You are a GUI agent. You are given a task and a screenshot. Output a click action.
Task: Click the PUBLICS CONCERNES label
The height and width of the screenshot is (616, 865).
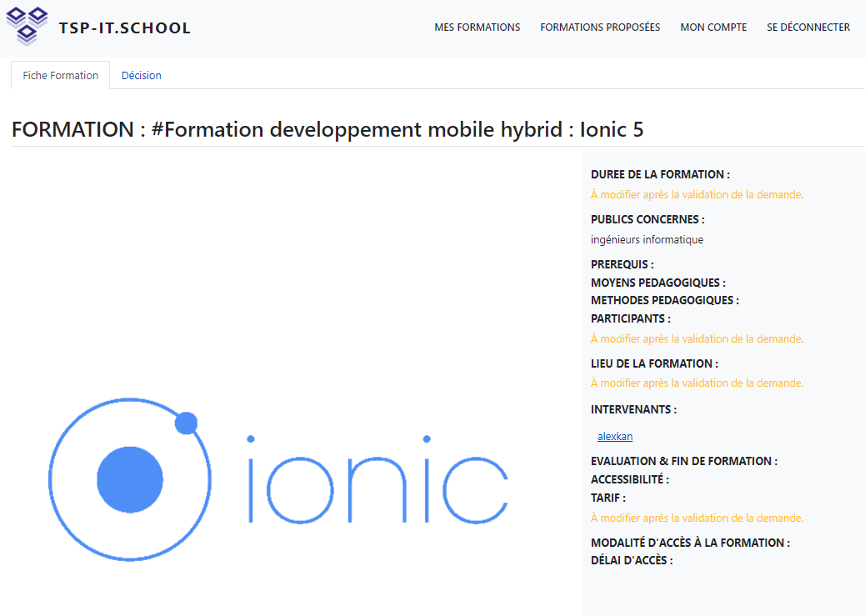pos(647,219)
